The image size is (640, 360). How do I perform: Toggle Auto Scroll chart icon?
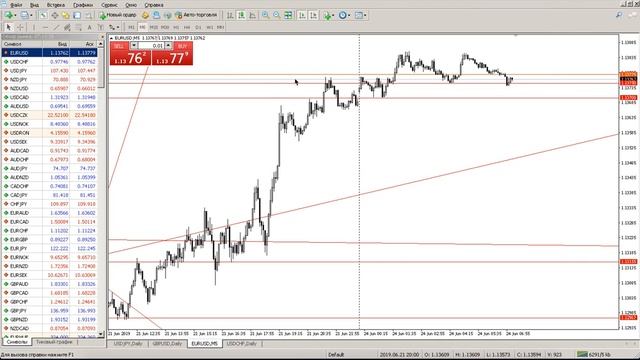[x=302, y=16]
